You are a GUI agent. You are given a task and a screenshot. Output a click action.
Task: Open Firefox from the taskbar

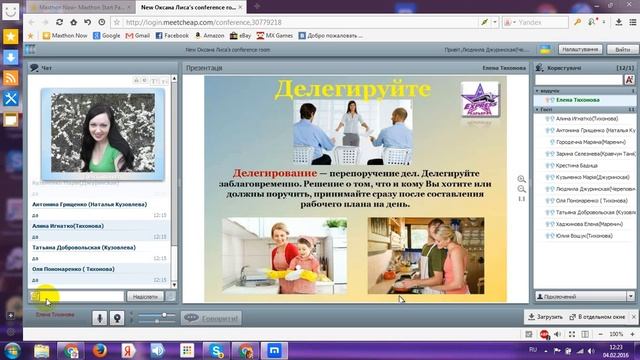[x=99, y=351]
